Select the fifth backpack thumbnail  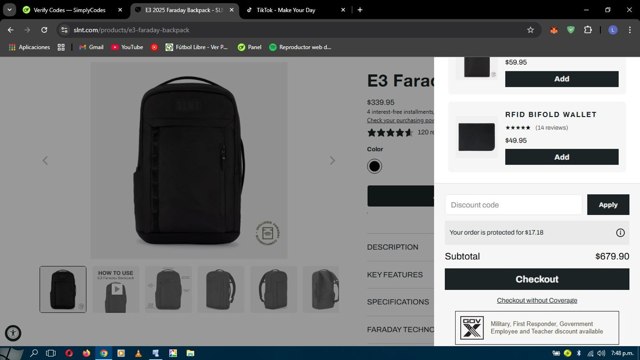pos(273,289)
